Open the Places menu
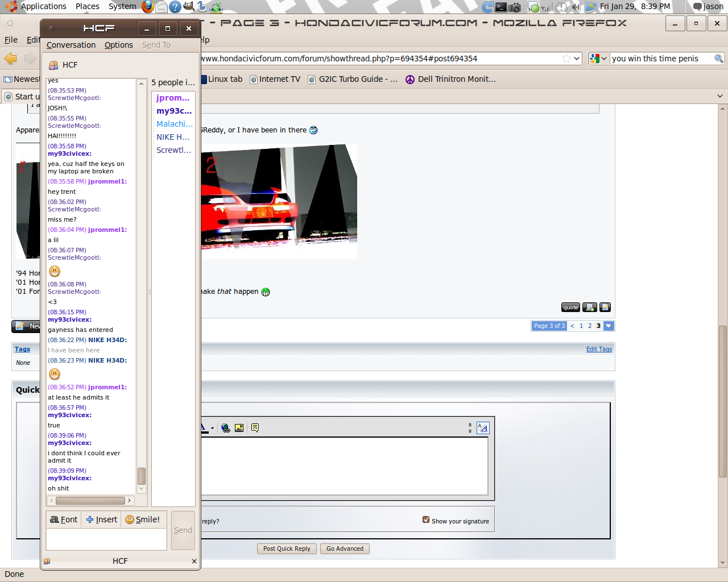Viewport: 728px width, 582px height. pyautogui.click(x=88, y=6)
